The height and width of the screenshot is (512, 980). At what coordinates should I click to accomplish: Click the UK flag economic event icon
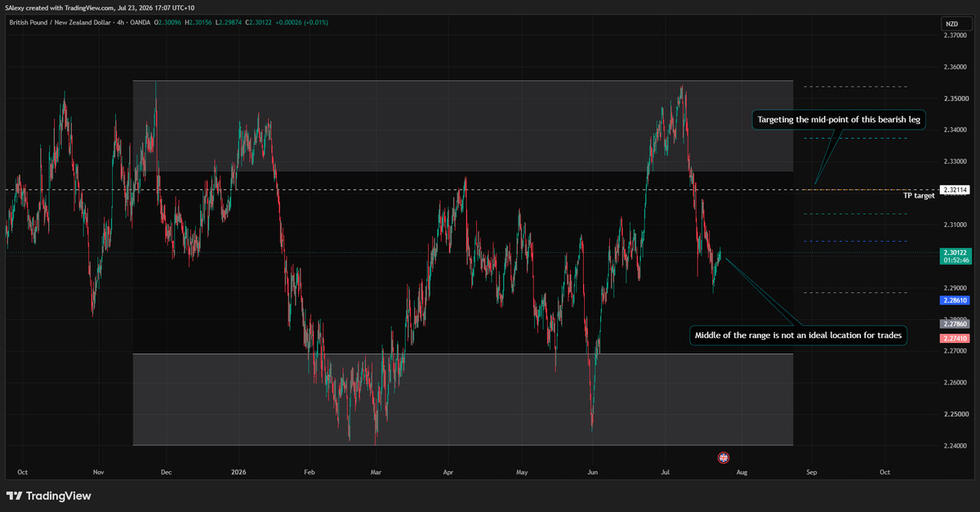pos(723,457)
